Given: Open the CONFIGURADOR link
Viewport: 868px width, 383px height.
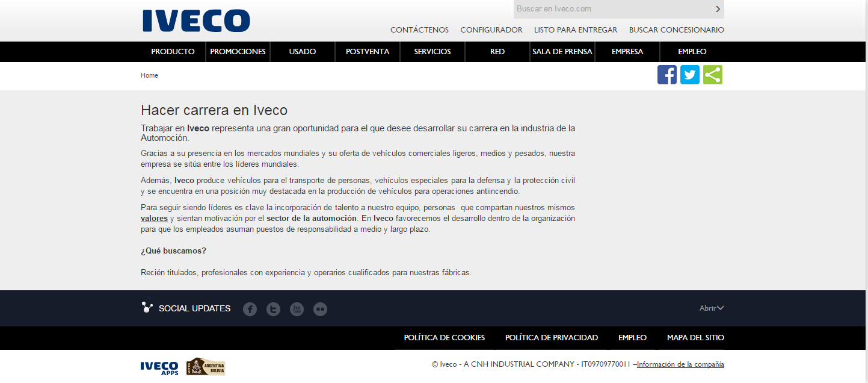Looking at the screenshot, I should pyautogui.click(x=491, y=30).
